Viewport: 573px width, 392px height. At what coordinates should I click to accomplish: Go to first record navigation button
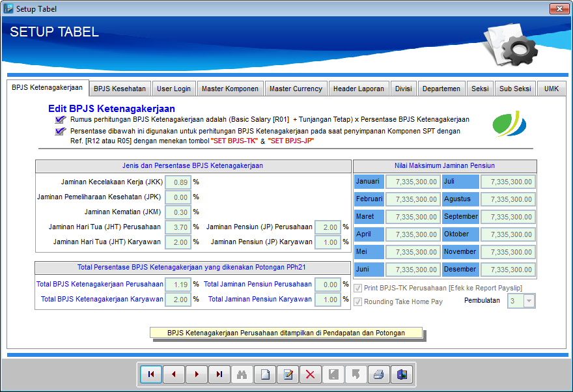click(x=151, y=374)
